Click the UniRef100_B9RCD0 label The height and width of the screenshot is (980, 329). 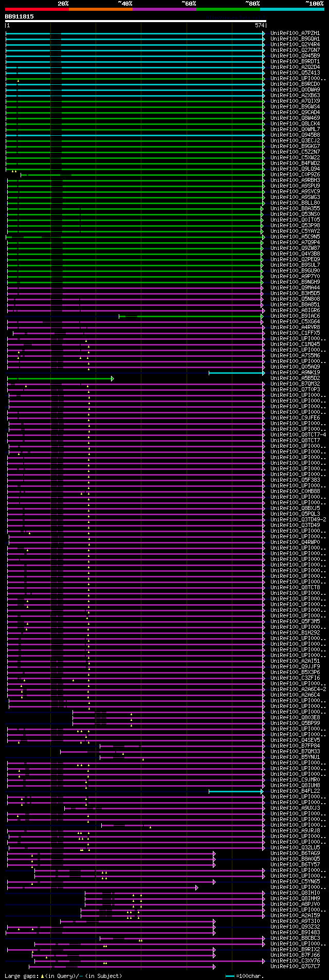[x=295, y=84]
